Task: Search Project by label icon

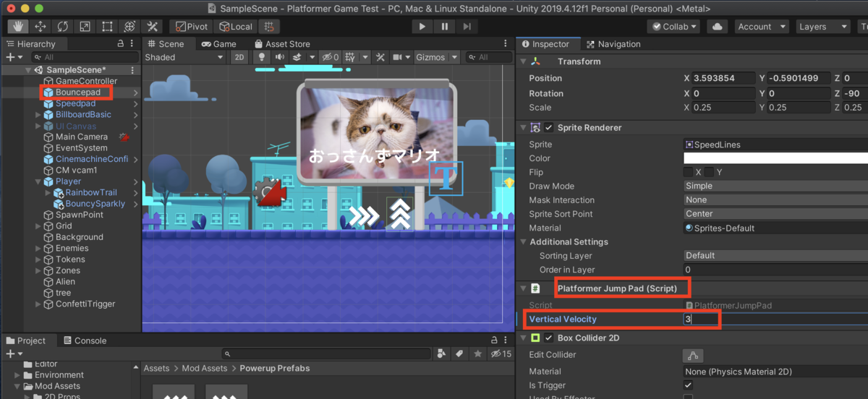Action: coord(459,354)
